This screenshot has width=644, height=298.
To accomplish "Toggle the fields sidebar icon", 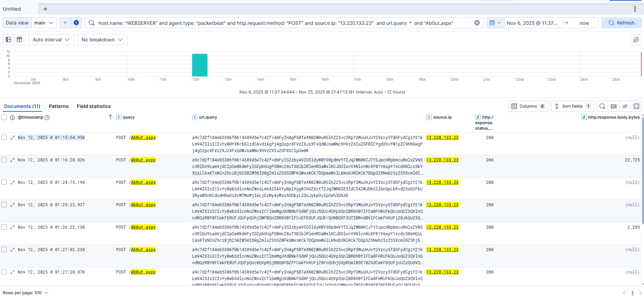I will tap(9, 40).
